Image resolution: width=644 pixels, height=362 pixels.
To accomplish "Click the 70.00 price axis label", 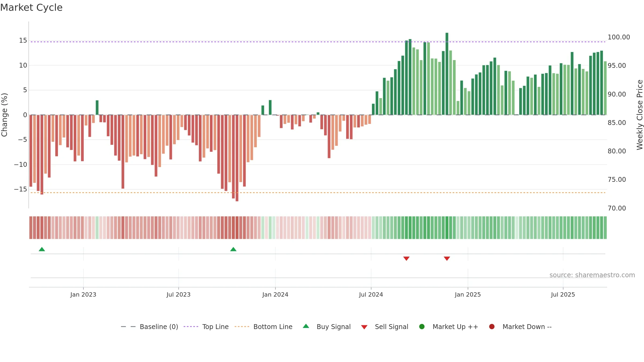I will 617,208.
